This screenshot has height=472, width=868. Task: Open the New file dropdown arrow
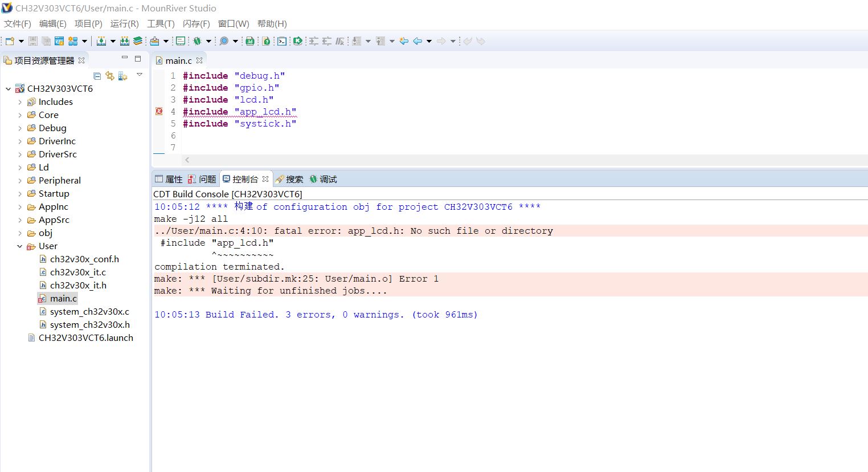click(21, 41)
